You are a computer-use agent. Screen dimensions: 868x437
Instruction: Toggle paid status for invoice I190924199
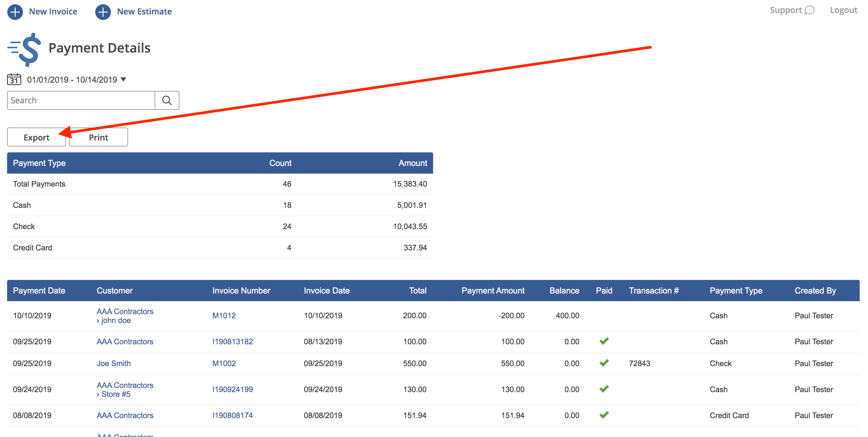[604, 389]
